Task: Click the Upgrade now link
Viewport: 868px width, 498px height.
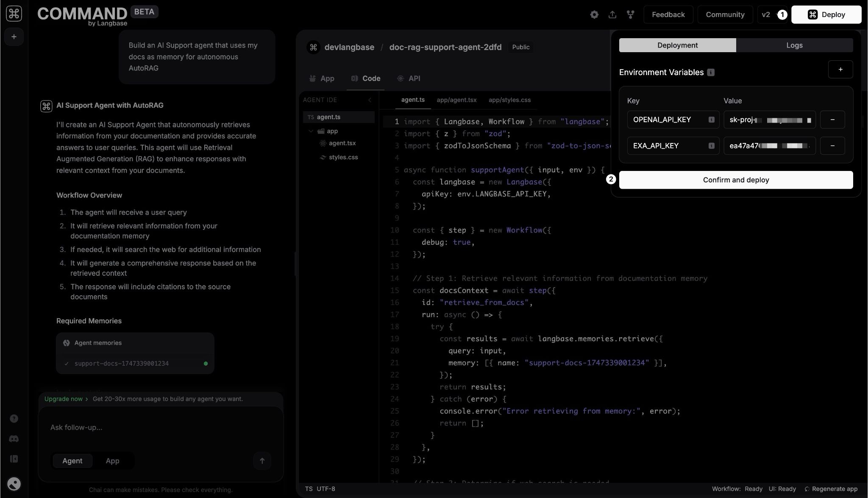Action: click(64, 399)
